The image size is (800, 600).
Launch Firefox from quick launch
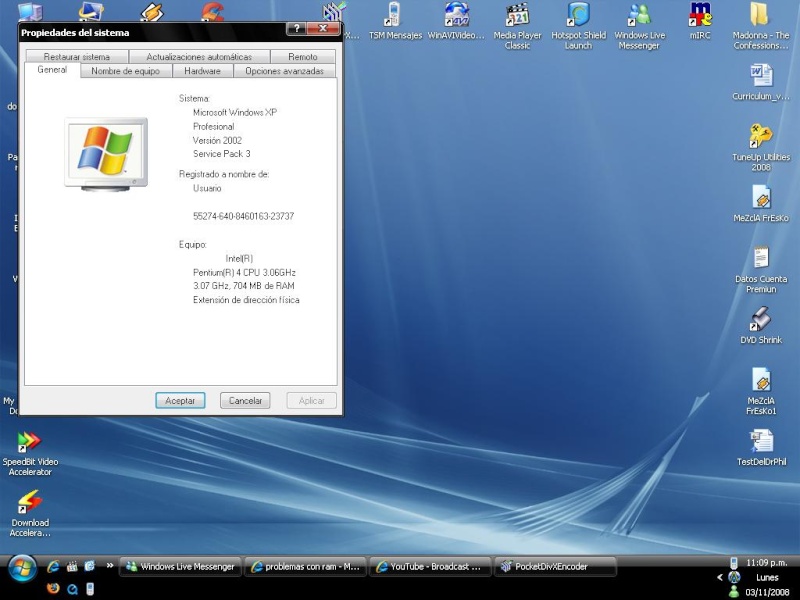(x=53, y=588)
